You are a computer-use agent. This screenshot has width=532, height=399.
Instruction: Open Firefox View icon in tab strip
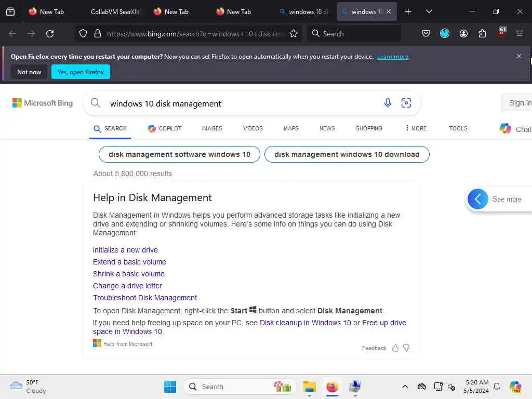10,11
